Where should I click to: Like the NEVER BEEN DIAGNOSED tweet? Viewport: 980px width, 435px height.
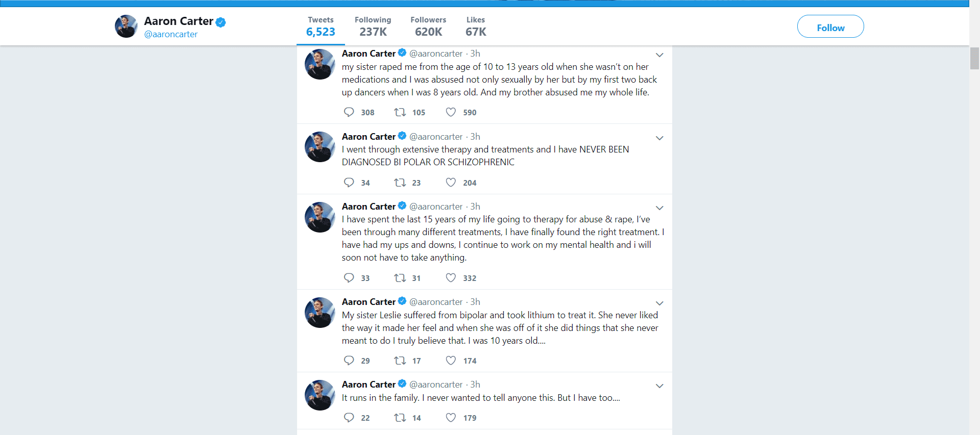[x=451, y=183]
